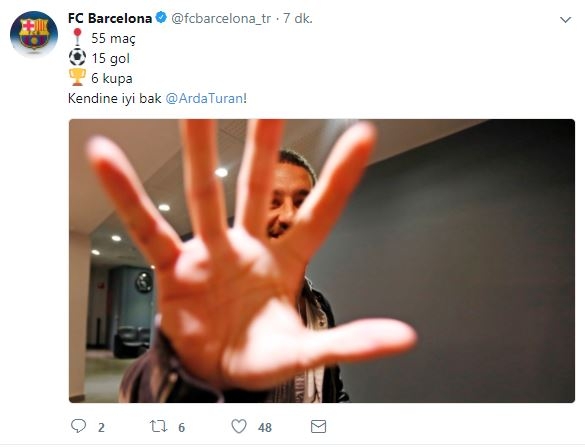Click the blue verified badge
The image size is (585, 447).
pos(161,18)
